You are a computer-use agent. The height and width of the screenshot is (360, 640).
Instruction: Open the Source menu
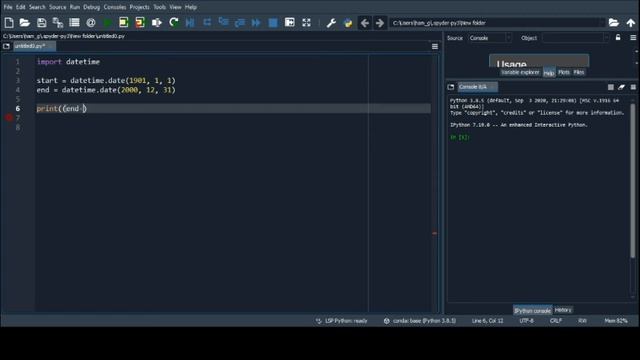click(x=58, y=7)
